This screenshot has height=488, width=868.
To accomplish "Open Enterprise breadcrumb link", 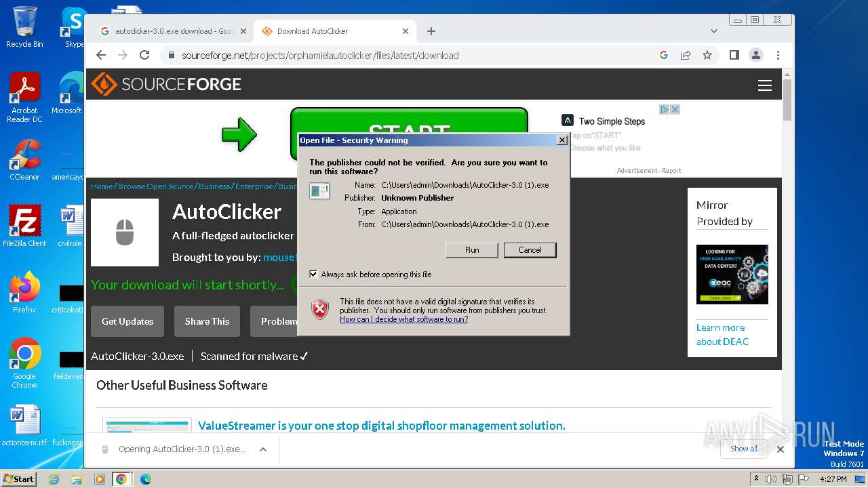I will coord(254,186).
